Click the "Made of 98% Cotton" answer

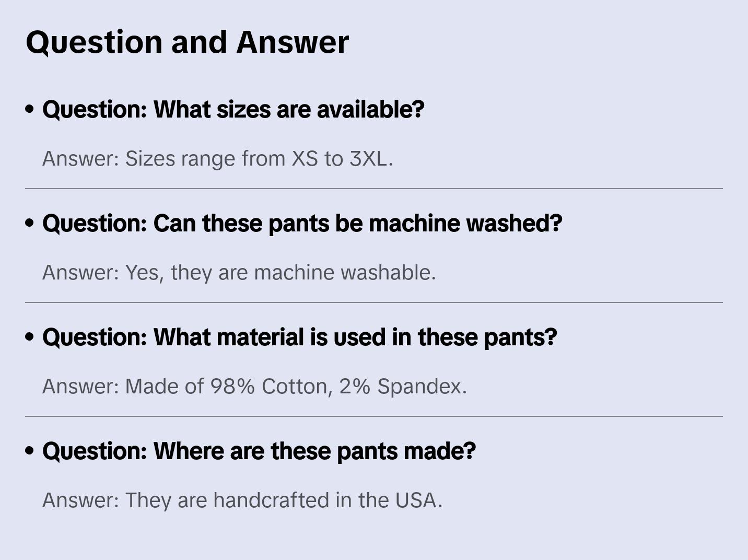(x=254, y=387)
